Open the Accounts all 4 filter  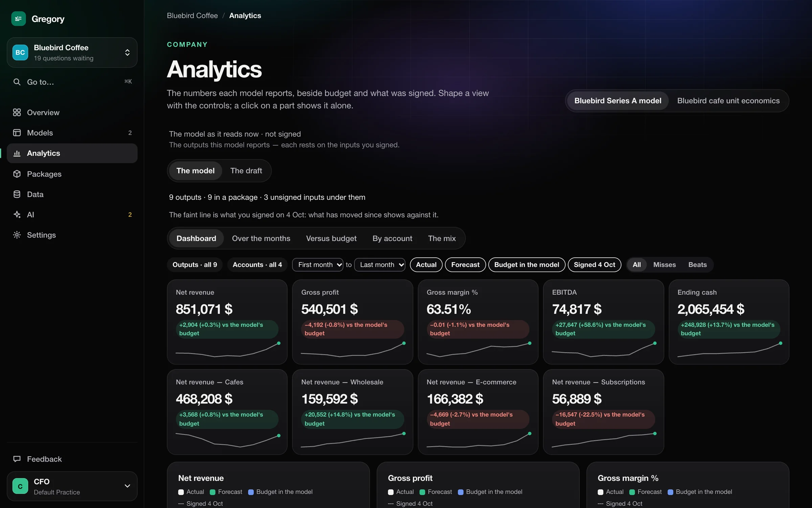click(x=257, y=265)
